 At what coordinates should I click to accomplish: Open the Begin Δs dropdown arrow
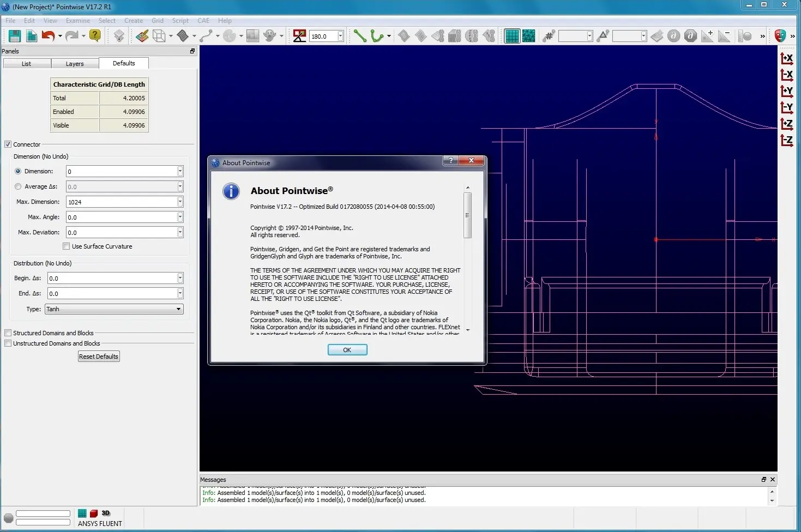click(x=180, y=278)
